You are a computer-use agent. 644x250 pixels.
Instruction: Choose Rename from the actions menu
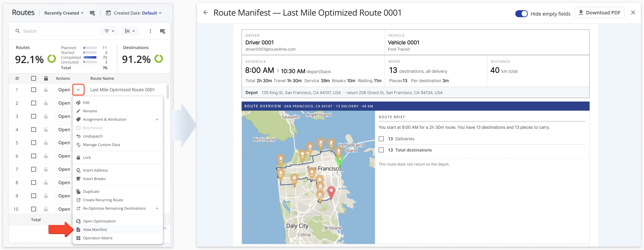118,111
